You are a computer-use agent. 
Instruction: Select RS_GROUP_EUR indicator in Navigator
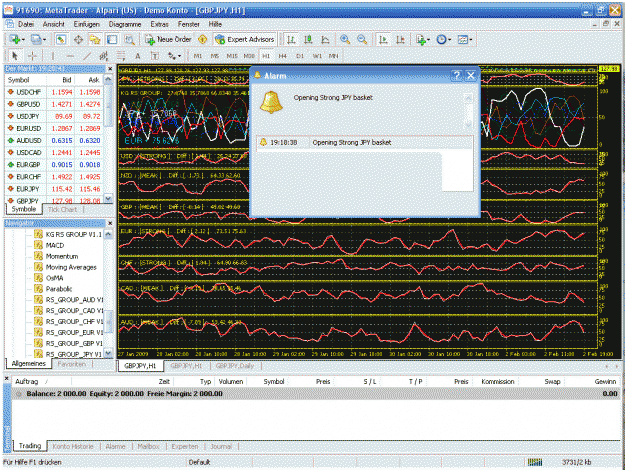74,332
